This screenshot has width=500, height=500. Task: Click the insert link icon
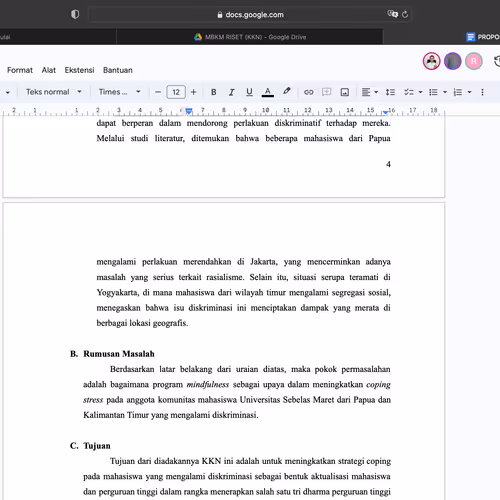pos(309,92)
